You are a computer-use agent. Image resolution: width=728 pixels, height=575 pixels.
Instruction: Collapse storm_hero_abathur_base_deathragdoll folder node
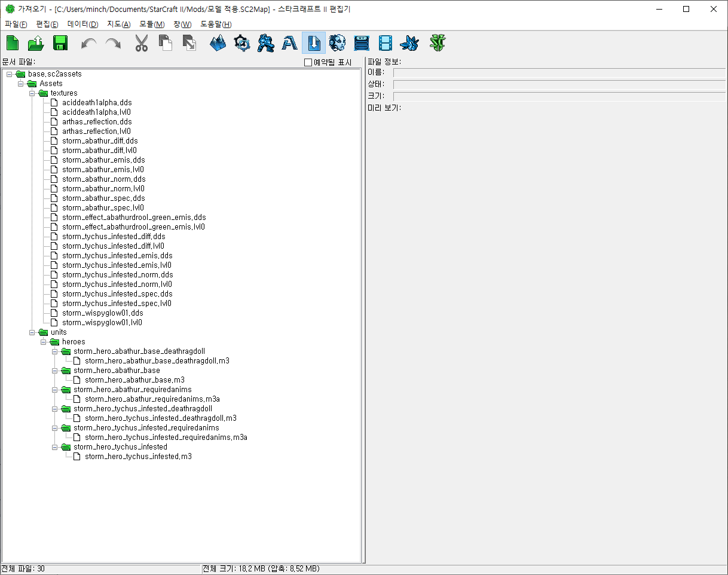(x=55, y=351)
